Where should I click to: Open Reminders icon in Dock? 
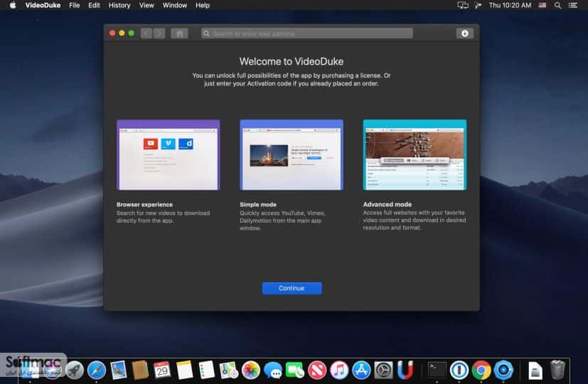point(206,370)
